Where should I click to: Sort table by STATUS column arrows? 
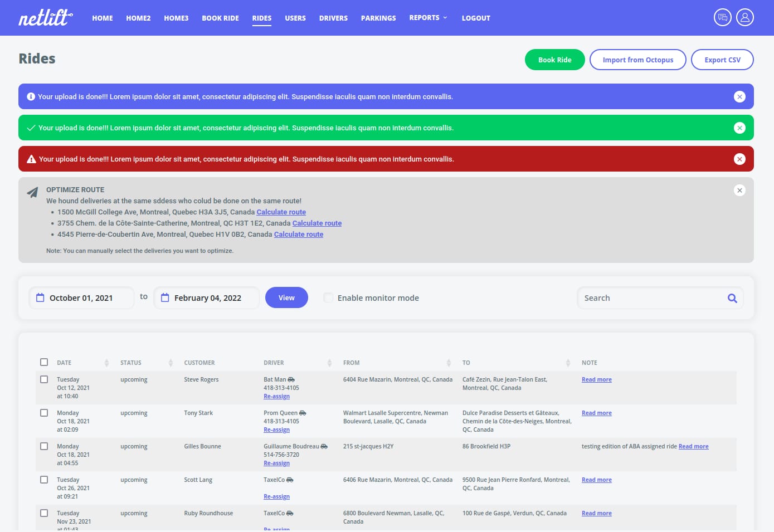click(171, 363)
